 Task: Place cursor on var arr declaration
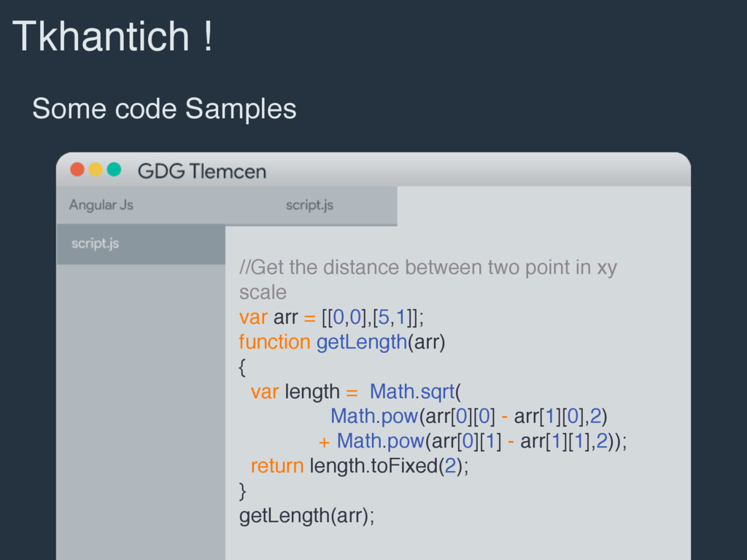(331, 317)
